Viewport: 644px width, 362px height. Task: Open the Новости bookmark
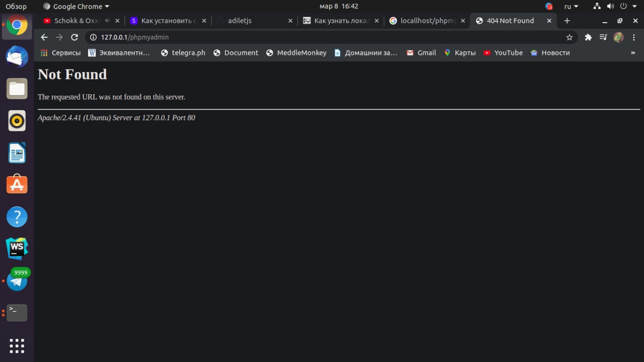point(550,53)
